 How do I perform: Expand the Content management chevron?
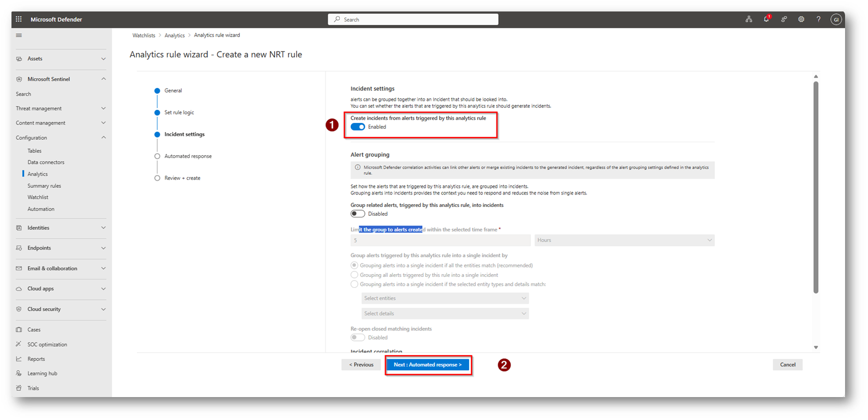tap(103, 123)
